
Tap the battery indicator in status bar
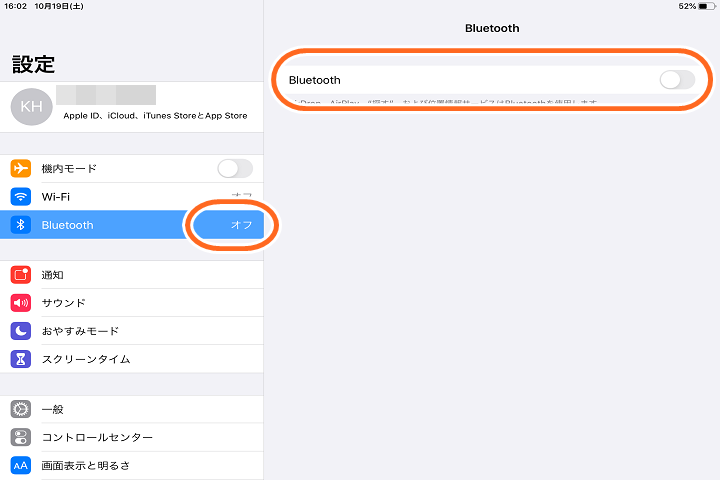(706, 6)
